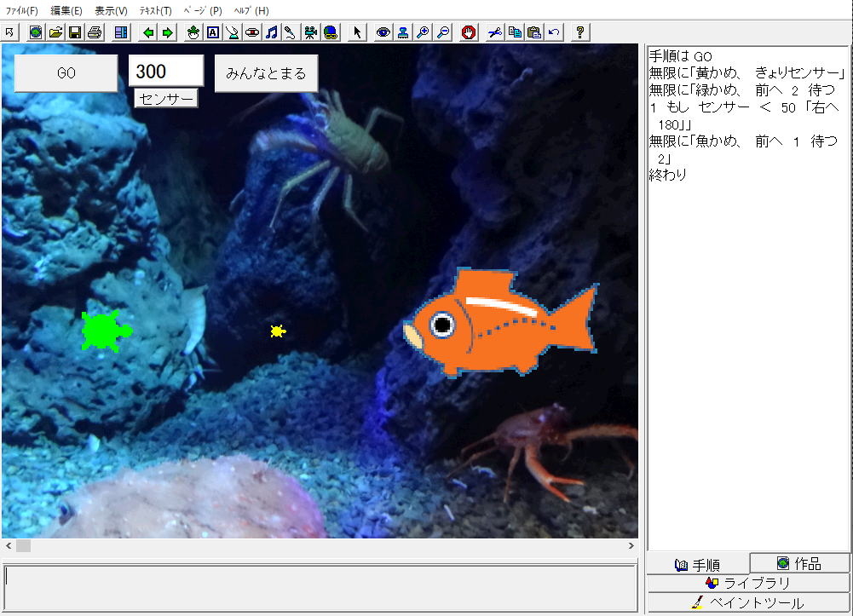Go to previous page with green left arrow
This screenshot has width=853, height=616.
pyautogui.click(x=148, y=32)
